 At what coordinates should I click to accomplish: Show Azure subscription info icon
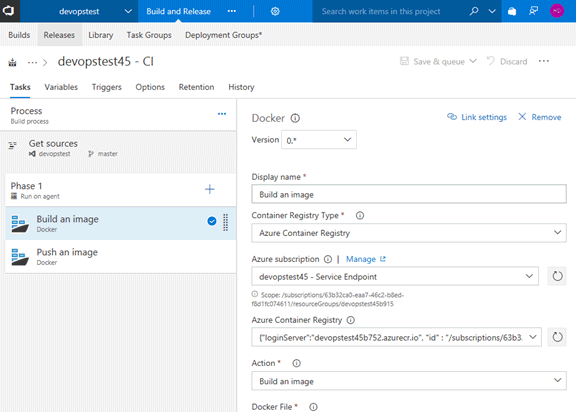pos(328,259)
